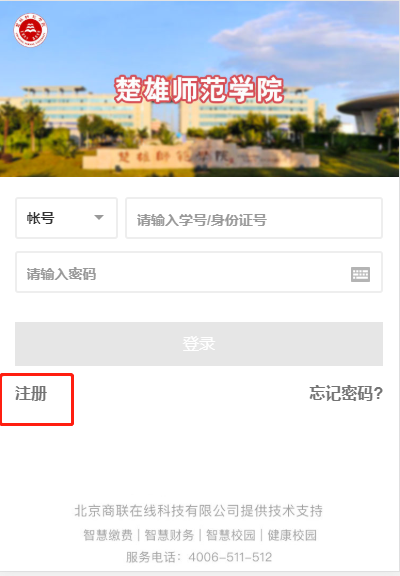Click the red university emblem logo

[30, 30]
